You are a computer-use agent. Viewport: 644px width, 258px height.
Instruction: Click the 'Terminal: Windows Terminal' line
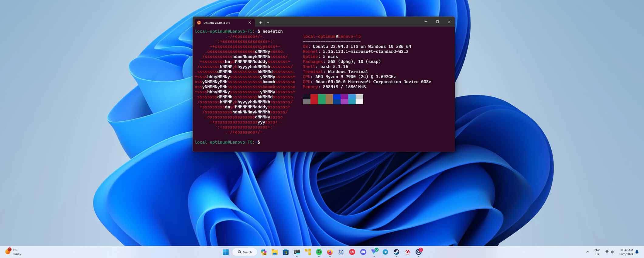(335, 71)
